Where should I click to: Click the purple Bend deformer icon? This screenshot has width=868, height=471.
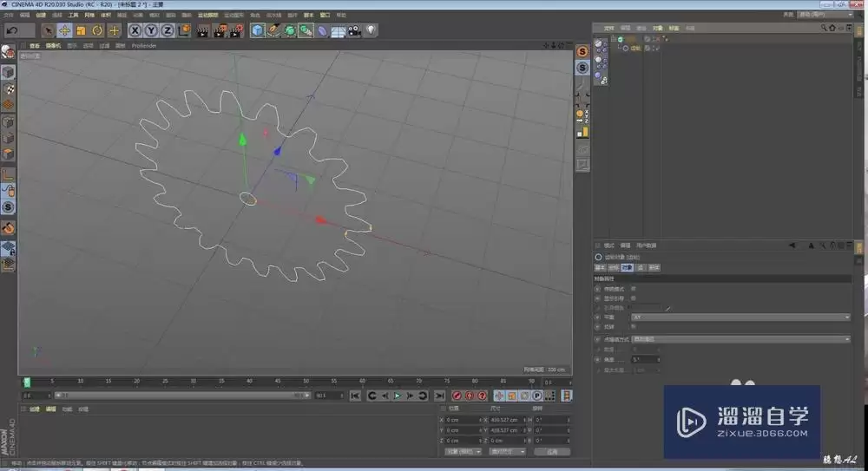click(x=322, y=31)
